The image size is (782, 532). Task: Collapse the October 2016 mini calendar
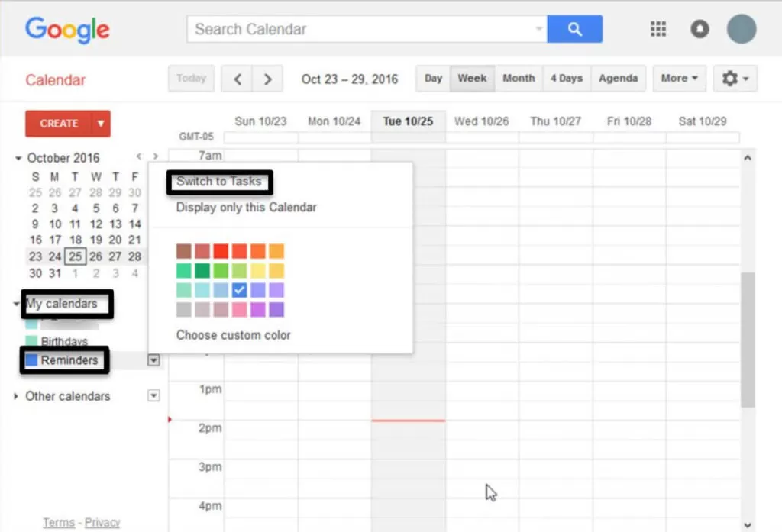pos(18,158)
